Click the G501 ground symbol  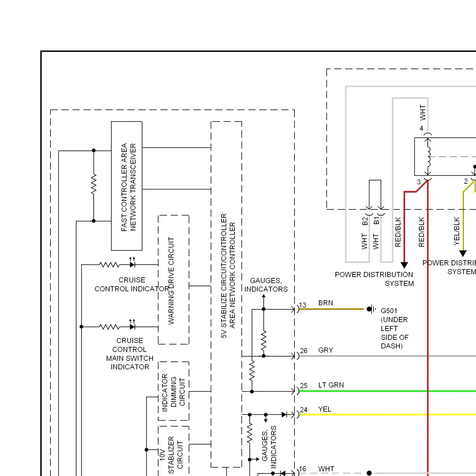[371, 309]
